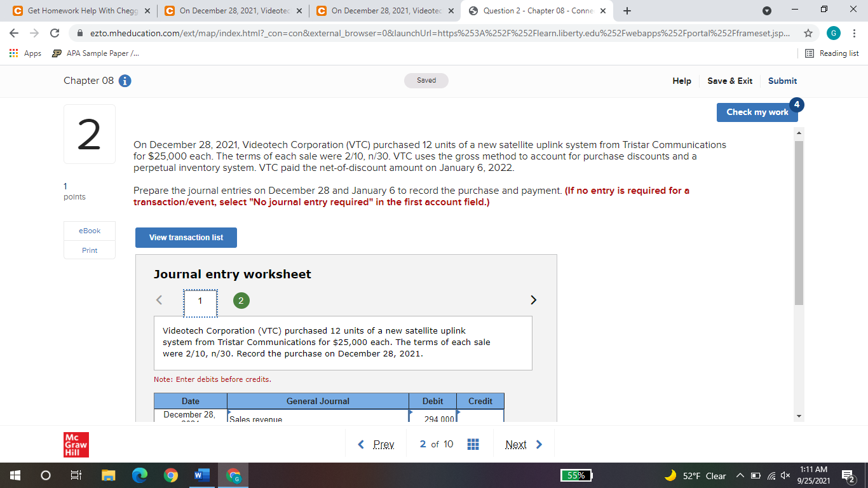
Task: Open Chrome's three-dot menu
Action: [x=855, y=33]
